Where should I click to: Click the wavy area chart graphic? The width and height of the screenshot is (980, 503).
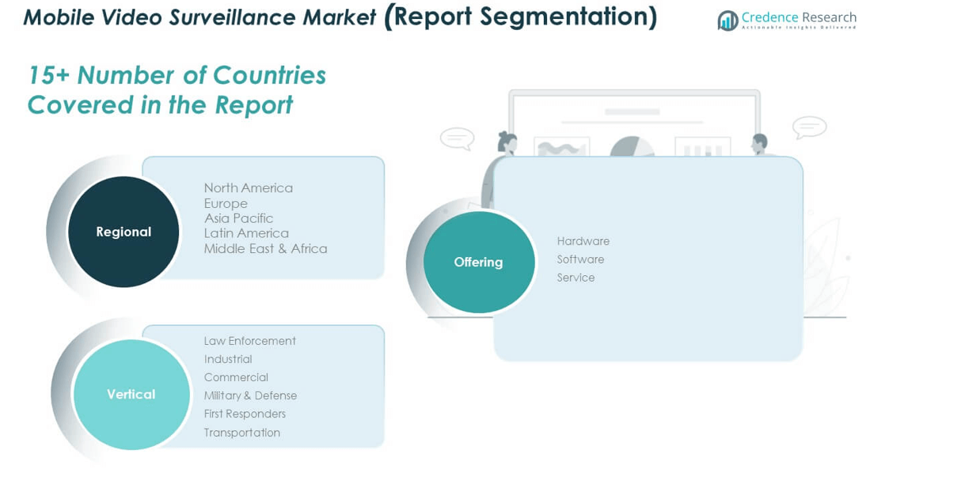pos(561,148)
